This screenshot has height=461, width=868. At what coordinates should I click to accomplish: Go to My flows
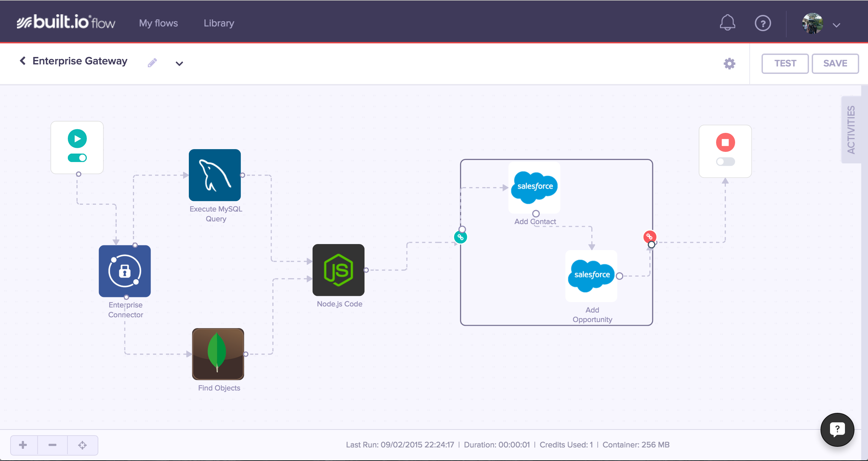158,23
